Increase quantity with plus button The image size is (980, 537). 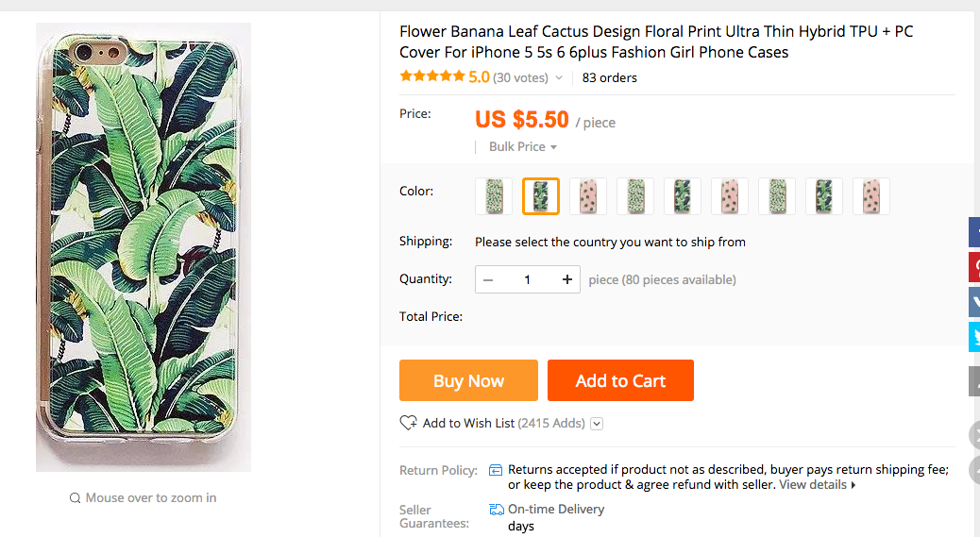click(x=566, y=279)
